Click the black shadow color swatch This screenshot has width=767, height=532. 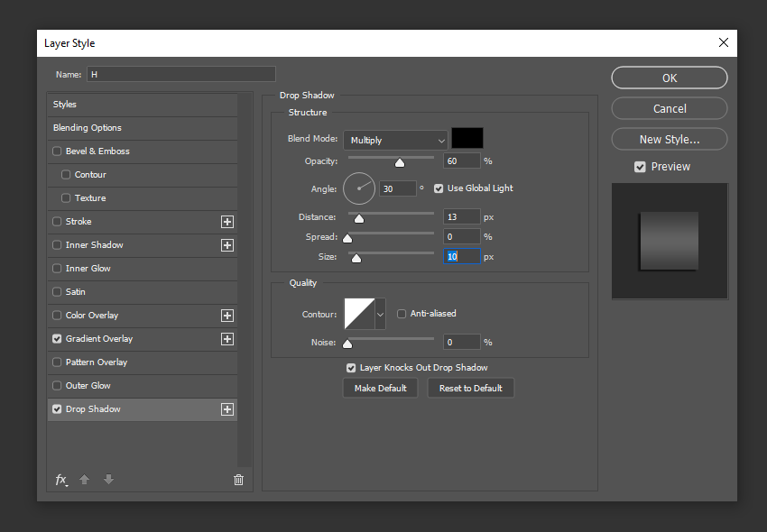tap(467, 139)
